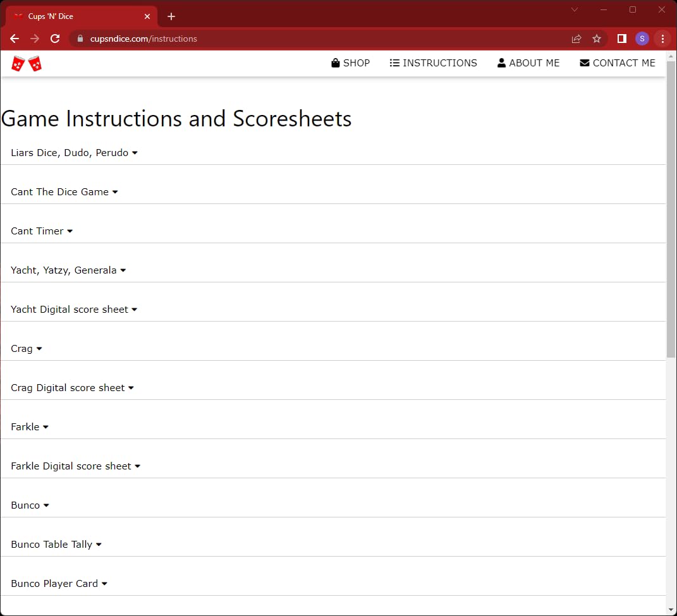Click the address bar URL field
Viewport: 677px width, 616px height.
point(316,39)
